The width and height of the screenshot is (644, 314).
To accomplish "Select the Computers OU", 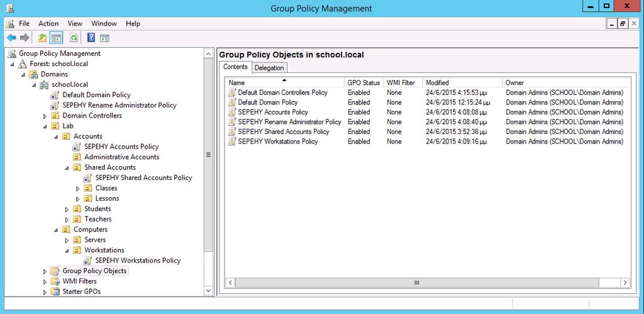I will tap(91, 230).
